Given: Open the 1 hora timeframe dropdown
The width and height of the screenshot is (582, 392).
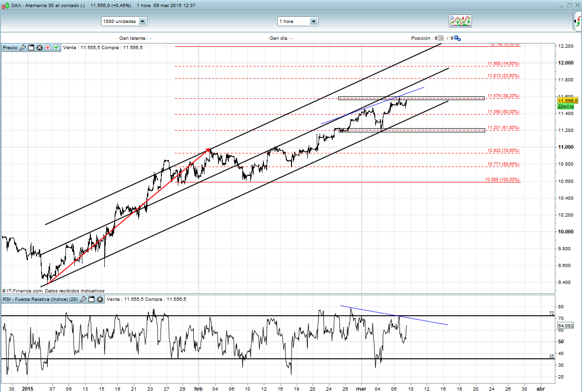Looking at the screenshot, I should tap(298, 22).
